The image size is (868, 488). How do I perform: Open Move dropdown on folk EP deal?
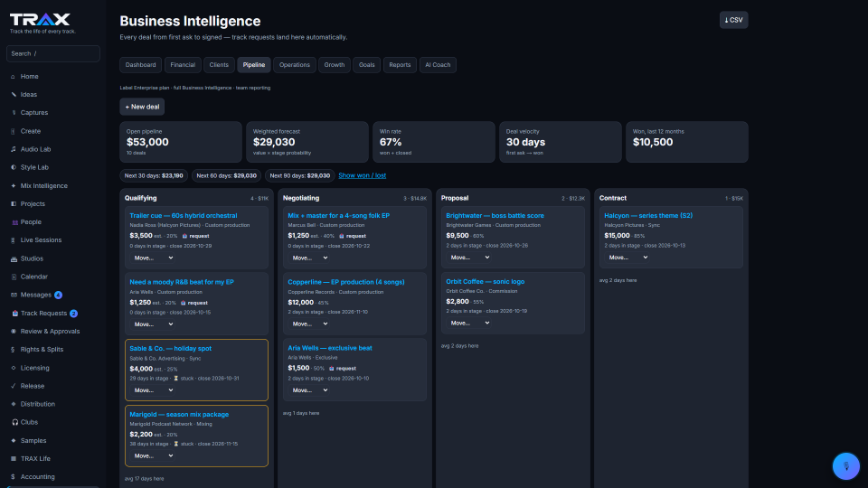click(310, 258)
